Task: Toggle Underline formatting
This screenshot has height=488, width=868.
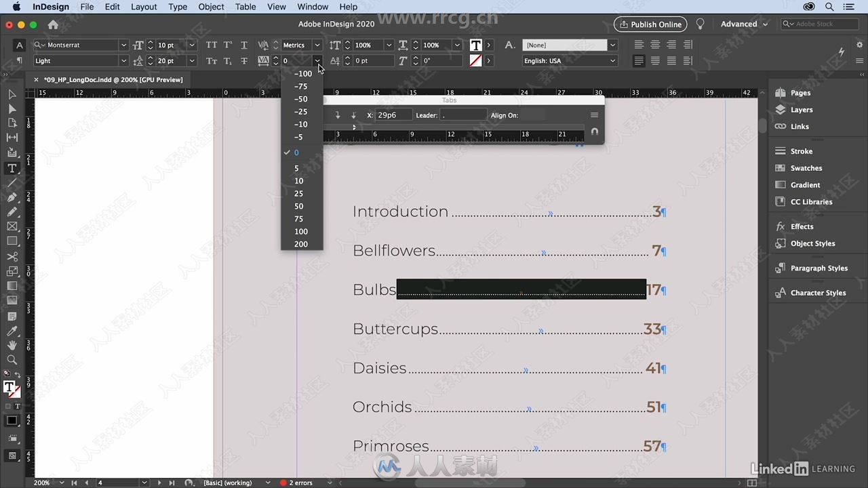Action: click(244, 45)
